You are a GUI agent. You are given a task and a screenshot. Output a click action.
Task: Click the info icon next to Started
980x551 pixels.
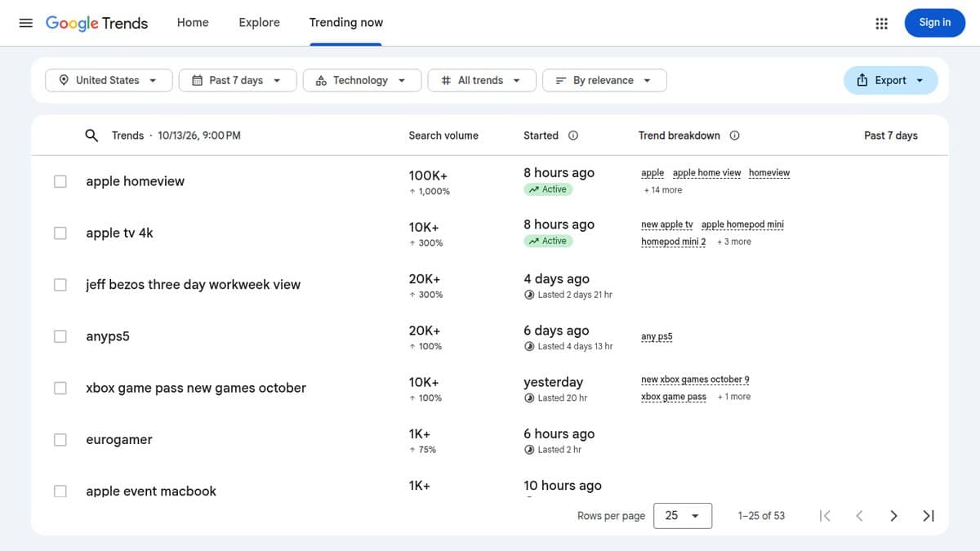point(573,136)
